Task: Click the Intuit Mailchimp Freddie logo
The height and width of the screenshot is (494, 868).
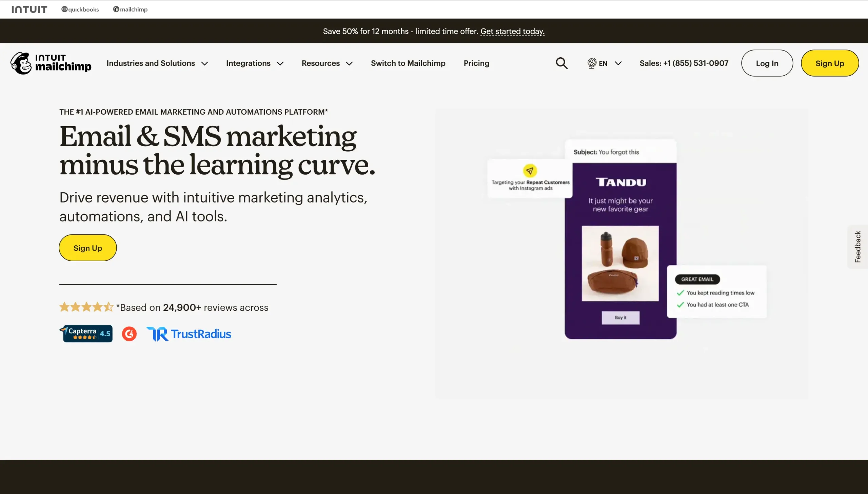Action: click(x=51, y=63)
